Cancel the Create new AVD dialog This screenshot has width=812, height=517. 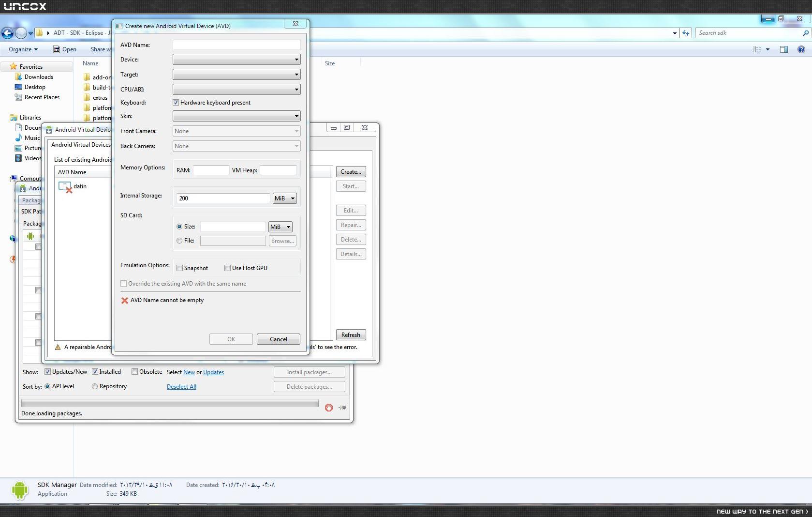pos(279,339)
